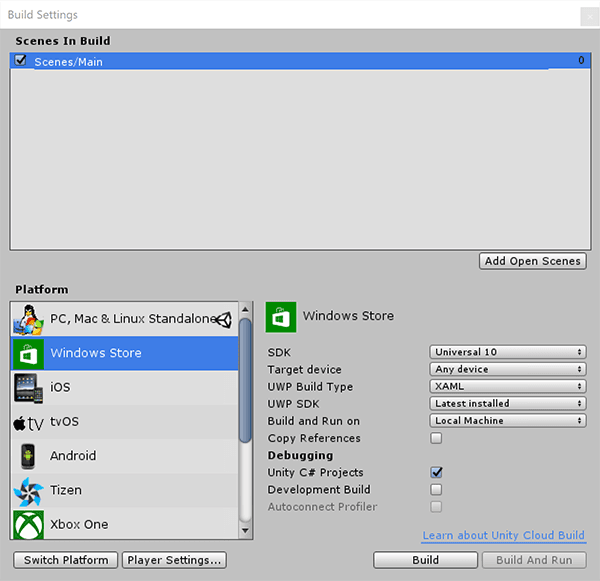This screenshot has height=581, width=600.
Task: Select the tvOS platform row
Action: (x=125, y=422)
